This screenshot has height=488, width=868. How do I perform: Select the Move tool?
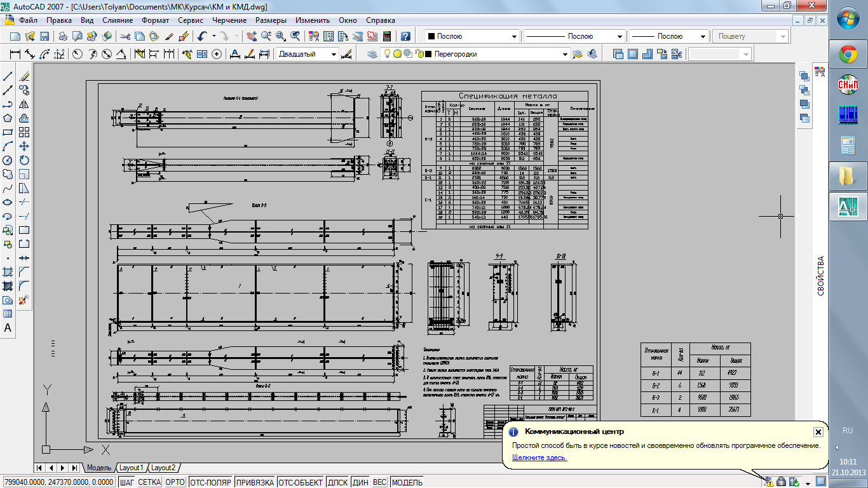[x=25, y=146]
